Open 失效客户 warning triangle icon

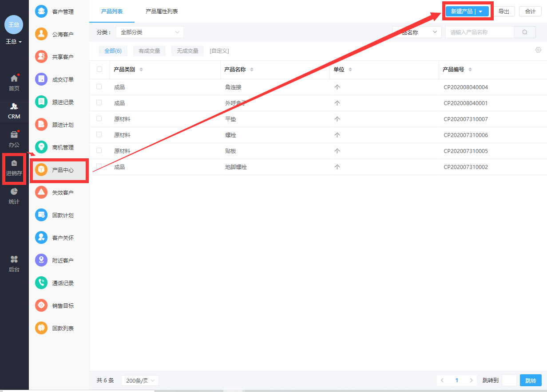(x=41, y=192)
